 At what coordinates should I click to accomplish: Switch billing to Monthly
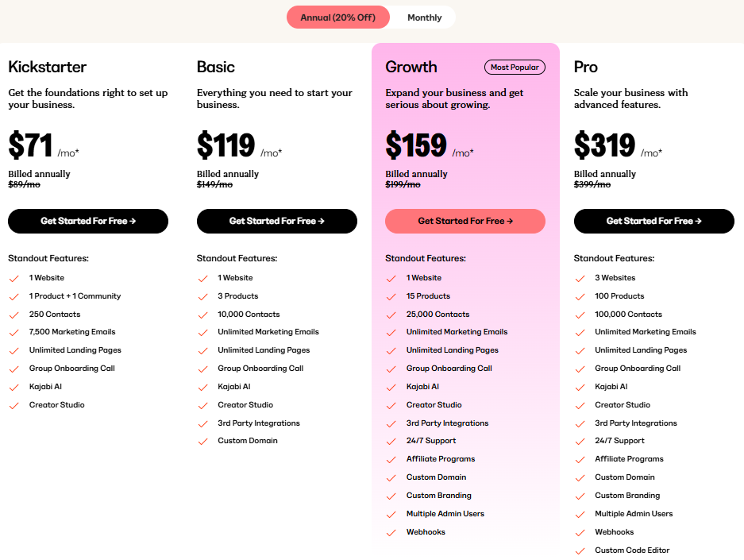(424, 17)
